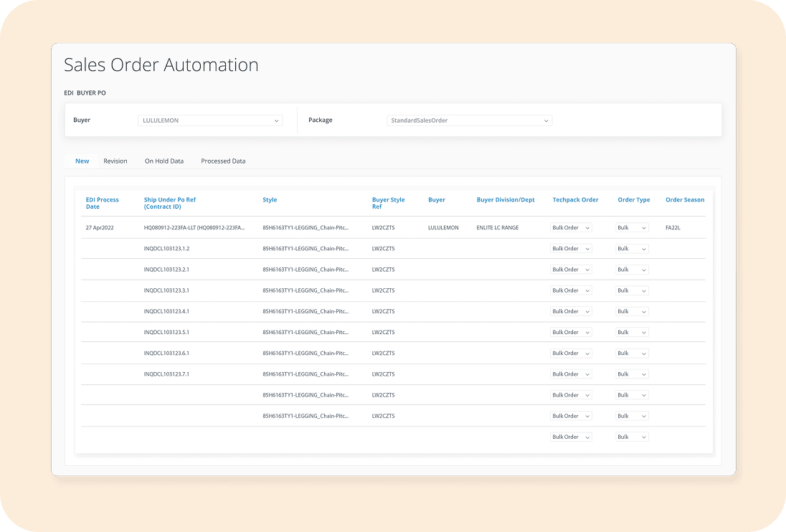Open Order Type dropdown in first row
Viewport: 786px width, 532px height.
pyautogui.click(x=632, y=228)
